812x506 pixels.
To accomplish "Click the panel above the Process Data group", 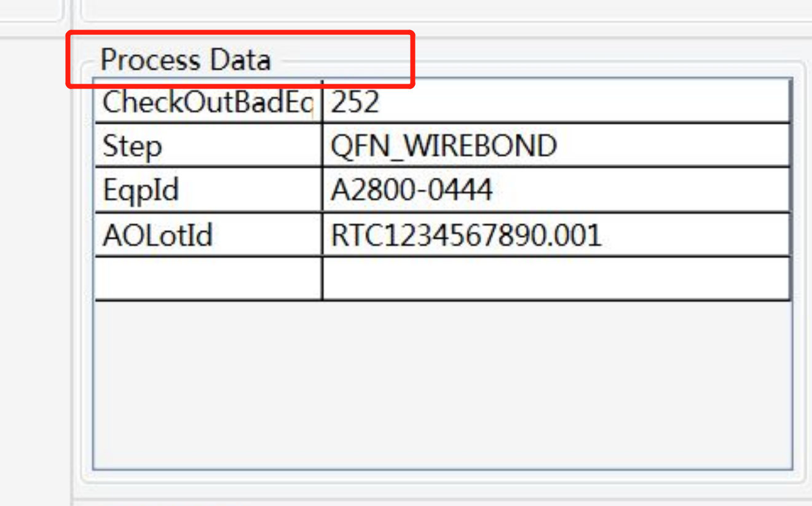I will pyautogui.click(x=443, y=10).
